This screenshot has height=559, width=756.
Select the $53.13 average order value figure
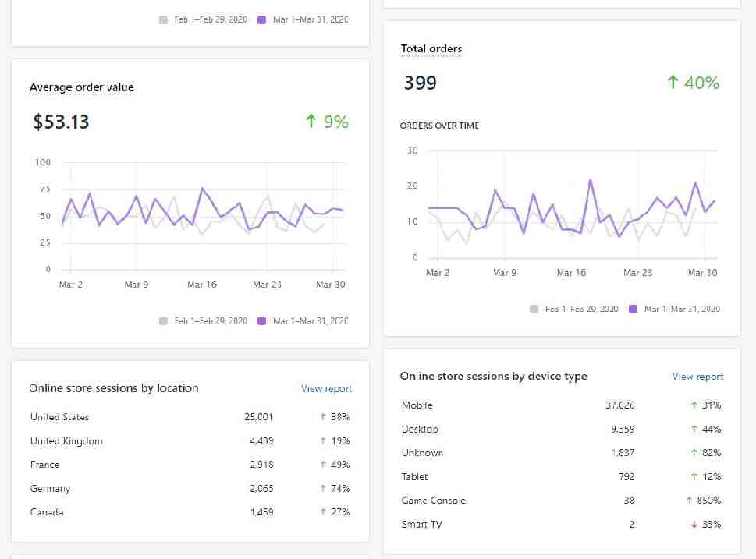61,122
